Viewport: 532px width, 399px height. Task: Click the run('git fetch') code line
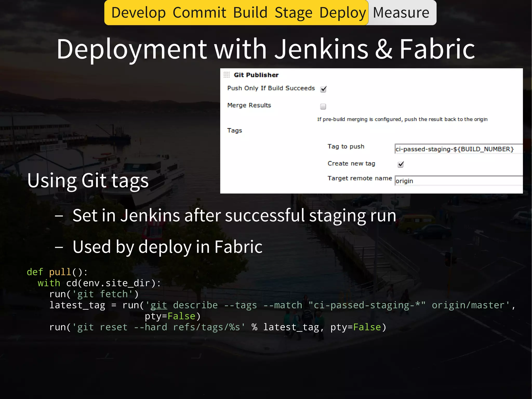point(94,294)
